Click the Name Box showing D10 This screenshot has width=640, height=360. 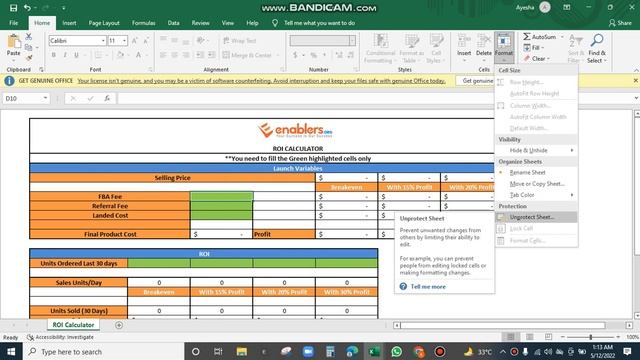coord(26,98)
